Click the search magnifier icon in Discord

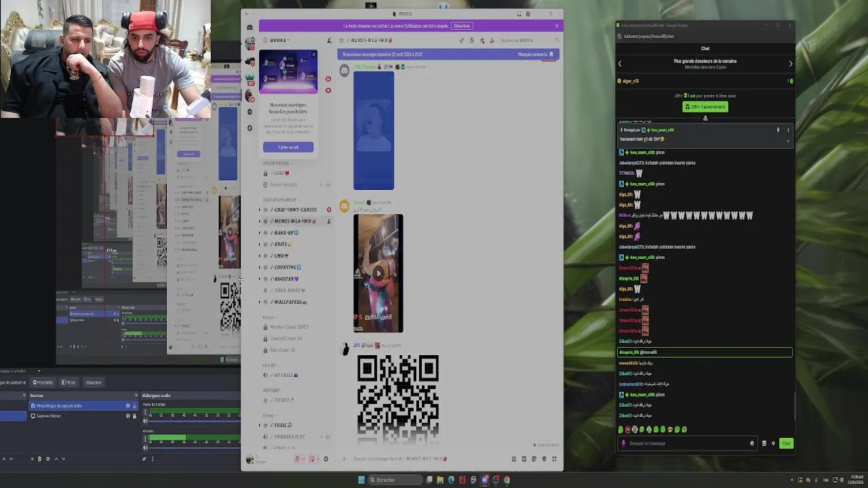coord(557,40)
